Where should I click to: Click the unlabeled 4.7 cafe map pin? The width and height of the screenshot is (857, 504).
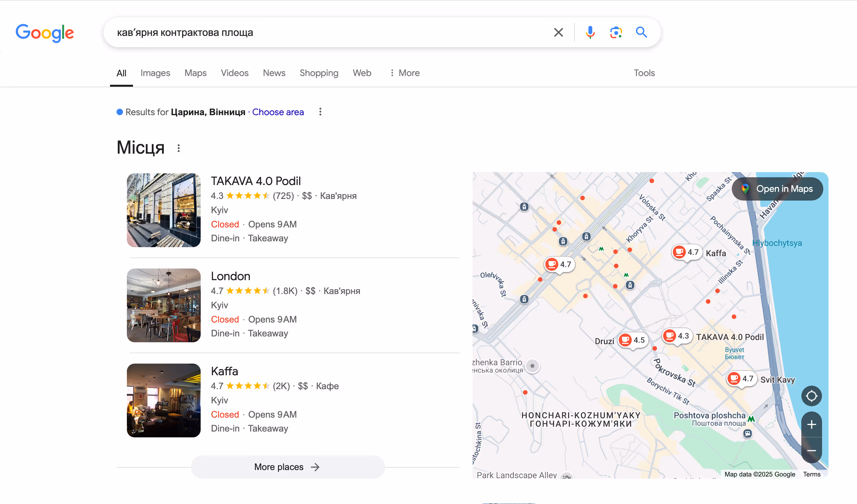pyautogui.click(x=560, y=264)
